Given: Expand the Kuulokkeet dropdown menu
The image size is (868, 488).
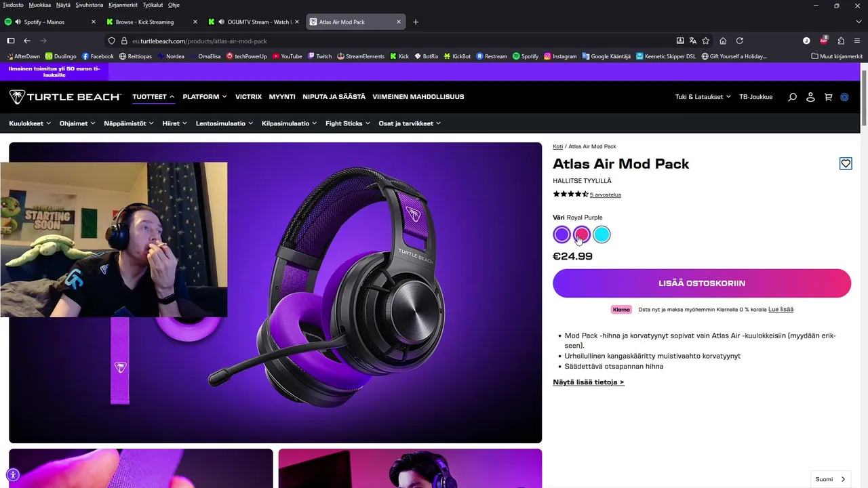Looking at the screenshot, I should tap(30, 123).
